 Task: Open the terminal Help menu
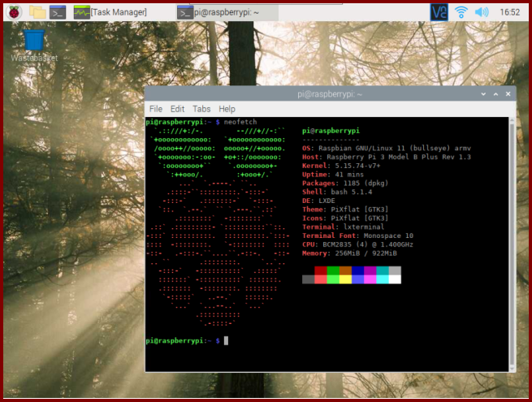click(227, 109)
